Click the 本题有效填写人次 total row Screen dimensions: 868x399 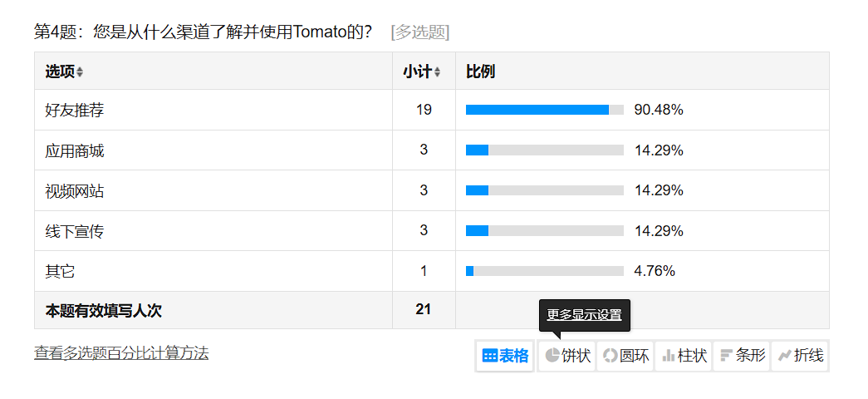104,311
